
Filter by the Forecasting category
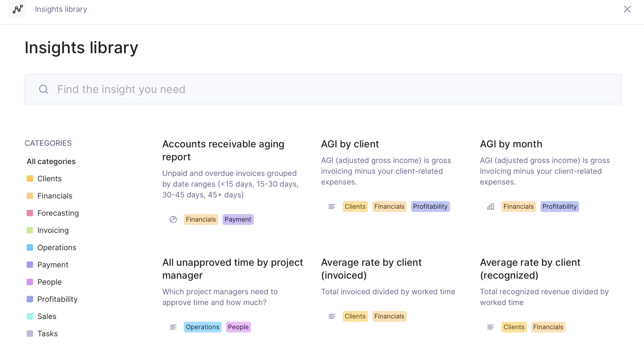pos(58,213)
